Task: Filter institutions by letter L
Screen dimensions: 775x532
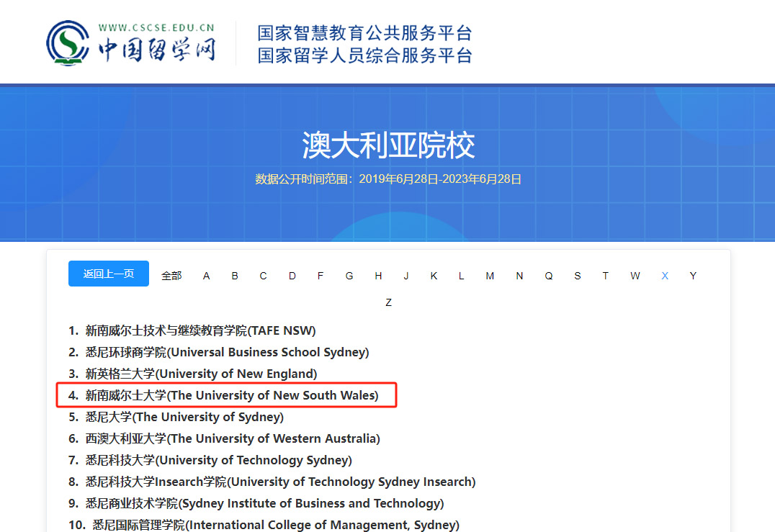Action: [461, 276]
